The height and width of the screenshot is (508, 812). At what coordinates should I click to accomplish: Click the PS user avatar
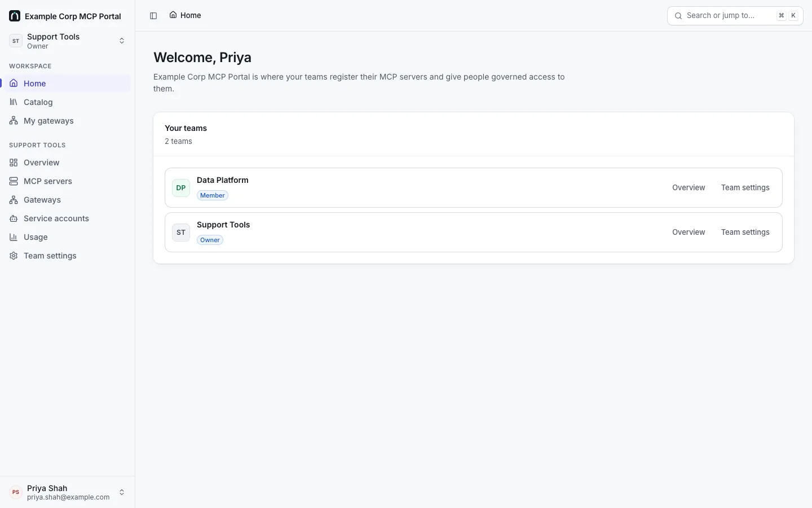point(16,492)
